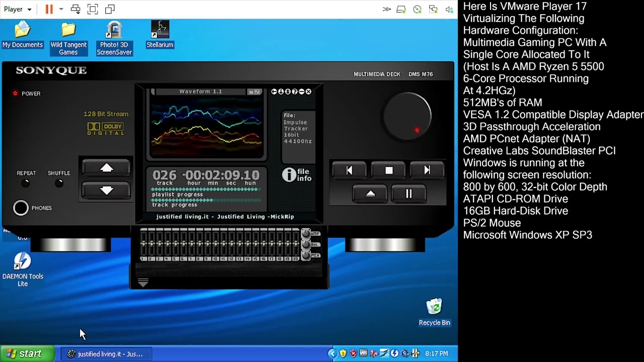
Task: Turn the REPEAT knob on
Action: (26, 184)
